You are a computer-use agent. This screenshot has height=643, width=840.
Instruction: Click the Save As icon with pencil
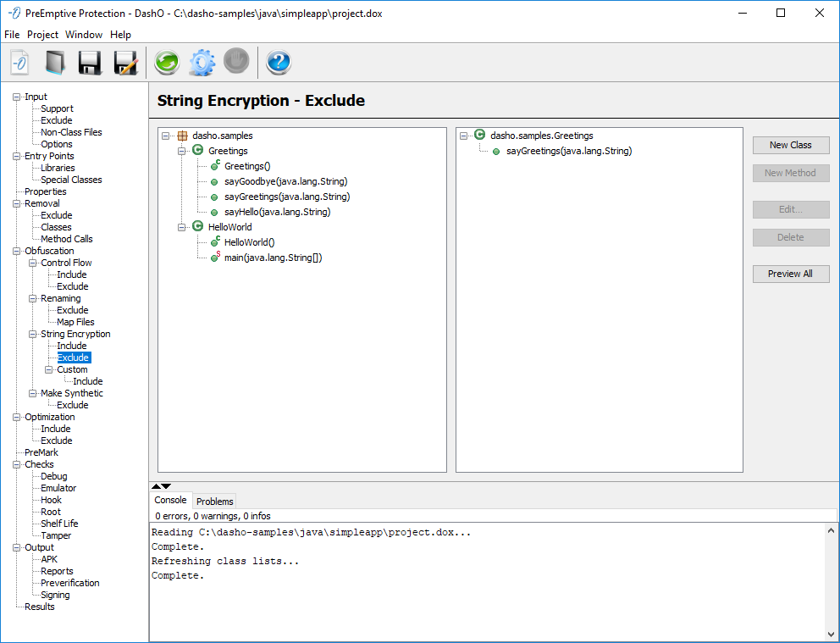point(125,63)
